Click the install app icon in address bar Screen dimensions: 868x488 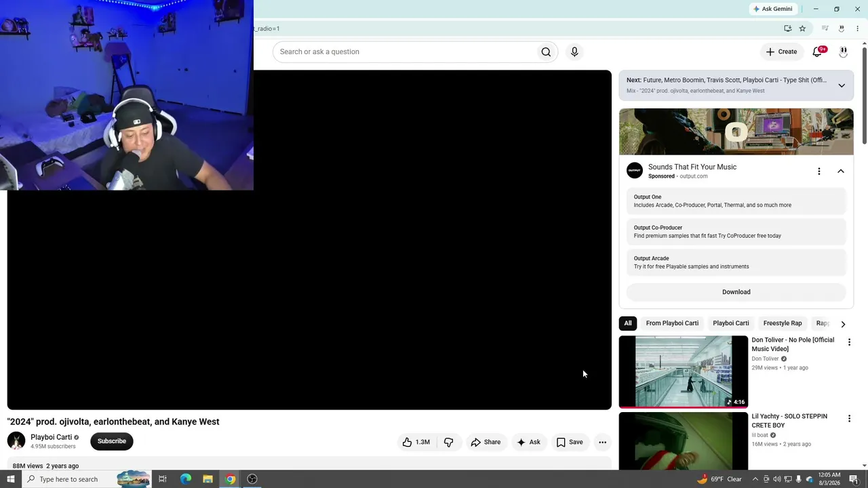click(x=787, y=28)
